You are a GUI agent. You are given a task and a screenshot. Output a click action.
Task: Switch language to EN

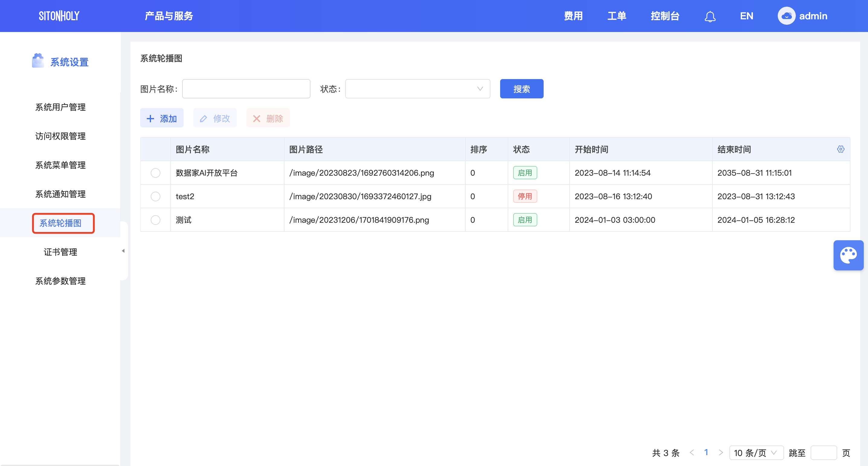tap(746, 16)
